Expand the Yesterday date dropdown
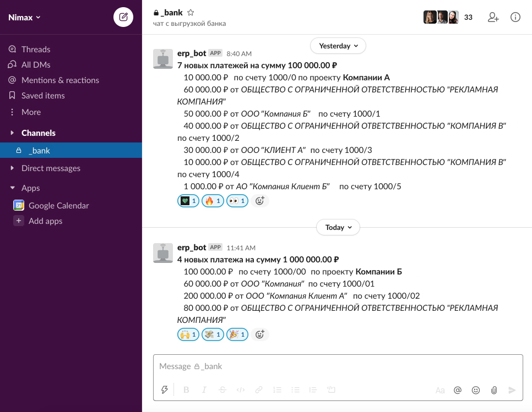Screen dimensions: 532x412 pos(338,46)
